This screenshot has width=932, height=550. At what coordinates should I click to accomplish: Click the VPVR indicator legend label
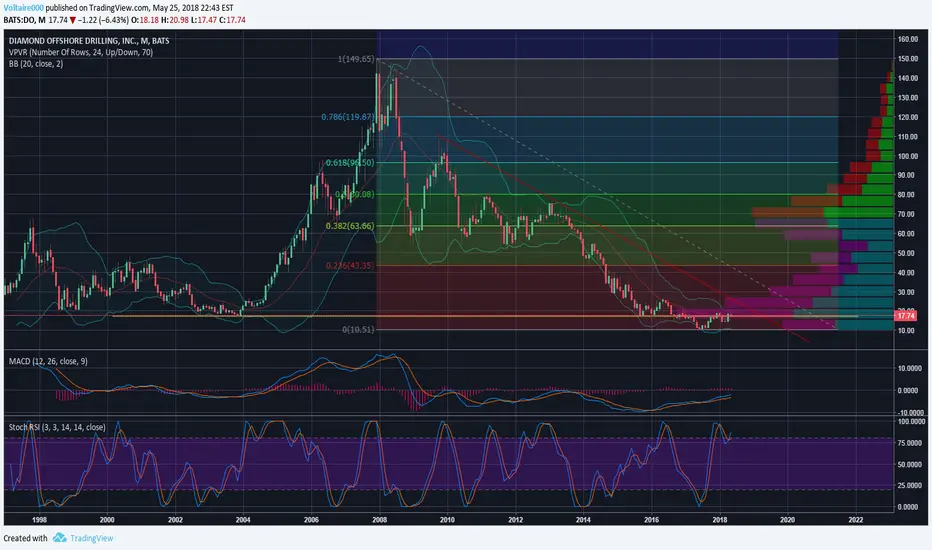(81, 52)
